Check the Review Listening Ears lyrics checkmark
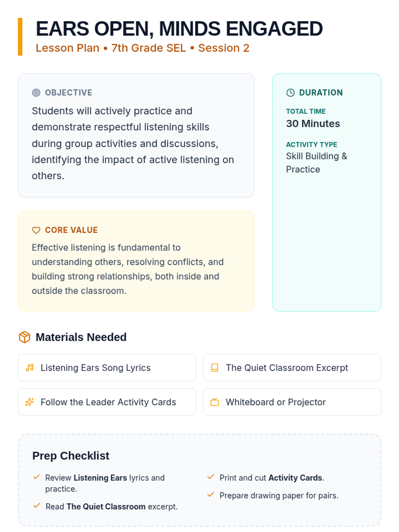 [x=37, y=477]
